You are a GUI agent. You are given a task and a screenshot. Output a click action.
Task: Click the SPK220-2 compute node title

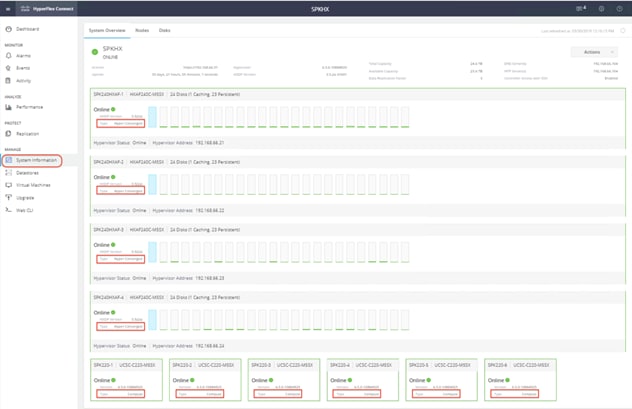(x=182, y=365)
